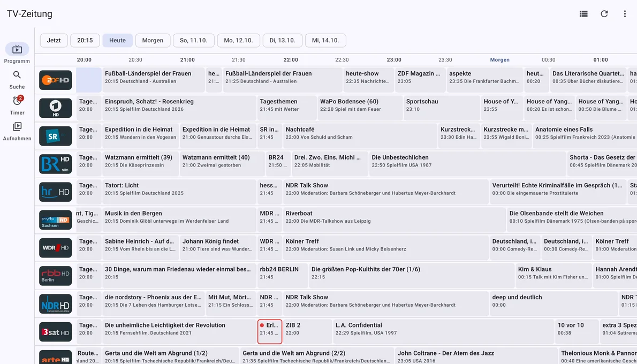Open ZIB 2 at 22:00 on 3sat

[x=308, y=332]
